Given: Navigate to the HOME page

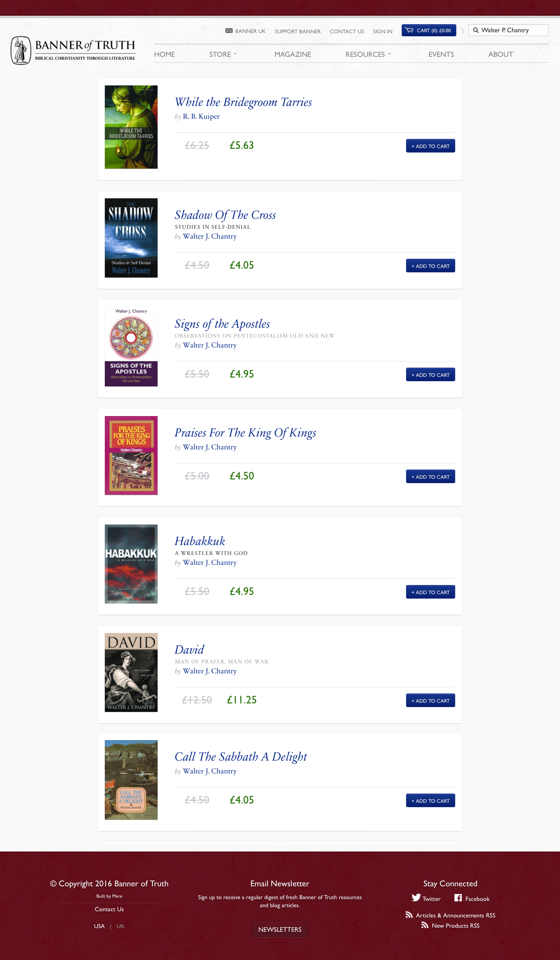Looking at the screenshot, I should click(x=164, y=54).
